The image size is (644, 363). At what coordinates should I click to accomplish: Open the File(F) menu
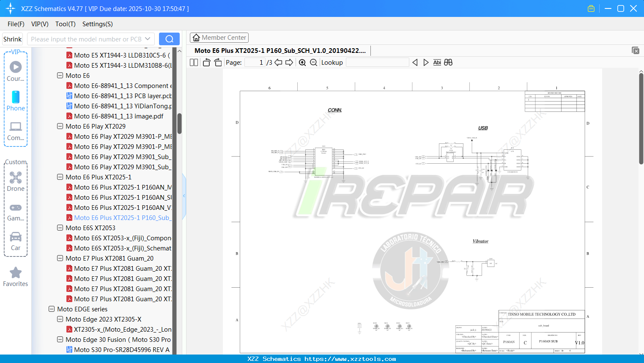coord(16,24)
